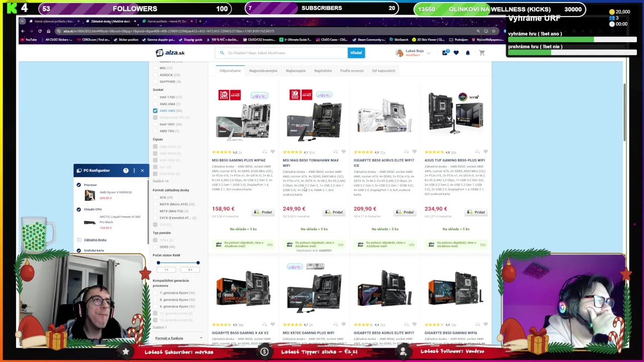Image resolution: width=644 pixels, height=362 pixels.
Task: Click the right handle of RAM slots slider
Action: coord(198,262)
